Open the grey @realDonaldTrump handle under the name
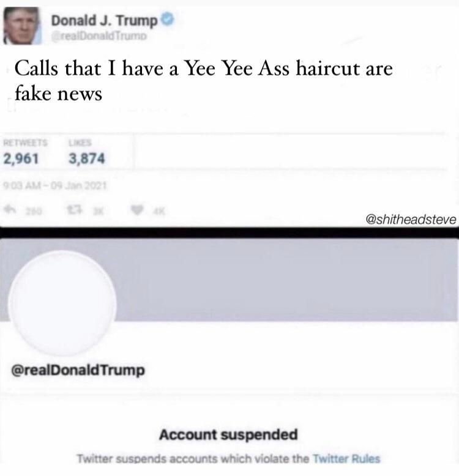The height and width of the screenshot is (476, 459). (99, 36)
